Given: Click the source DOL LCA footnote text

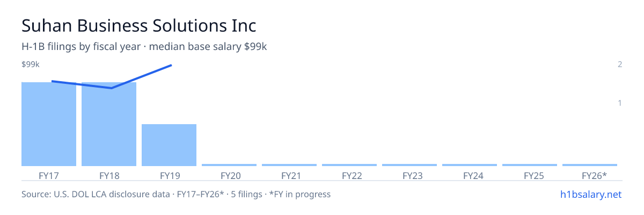Looking at the screenshot, I should tap(176, 194).
